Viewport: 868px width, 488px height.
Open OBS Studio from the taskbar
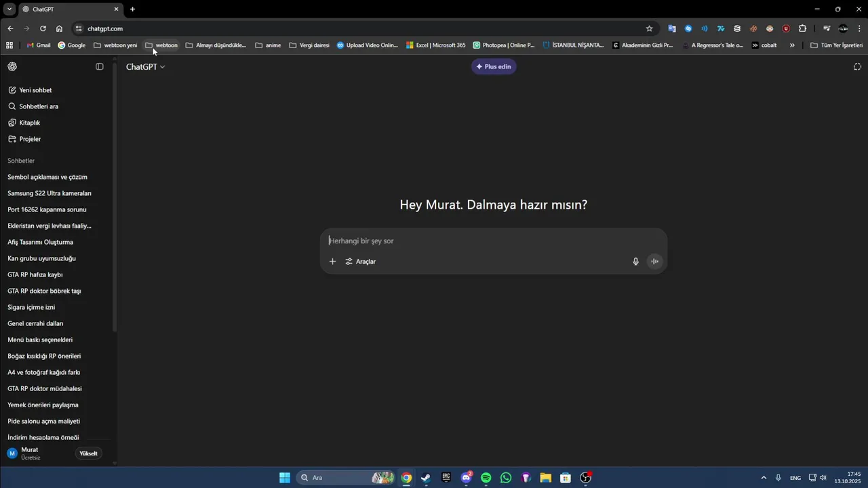586,478
